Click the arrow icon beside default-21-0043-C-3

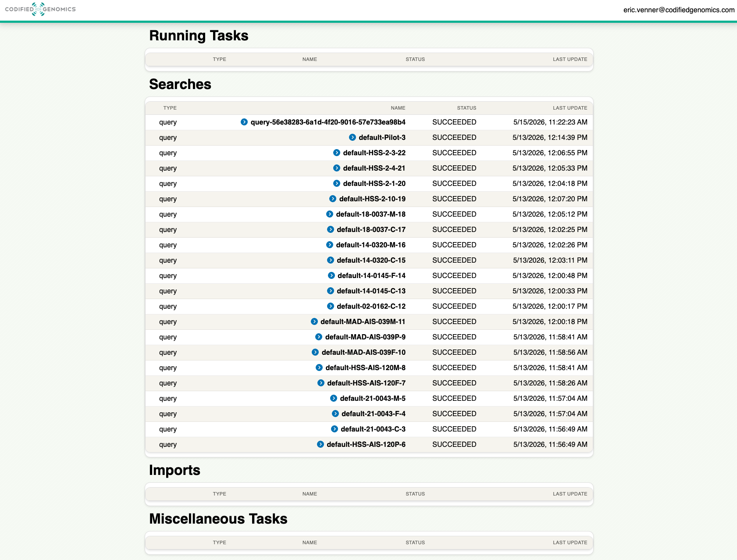pyautogui.click(x=335, y=429)
